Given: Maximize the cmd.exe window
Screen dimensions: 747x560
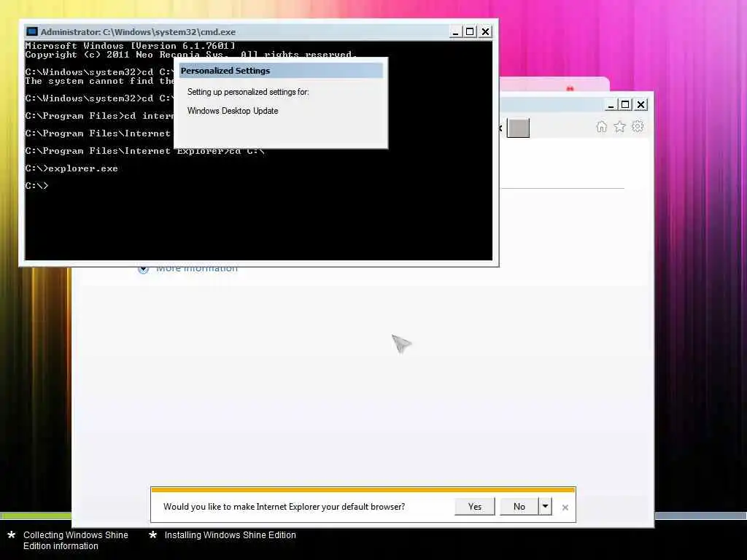Looking at the screenshot, I should click(x=470, y=32).
